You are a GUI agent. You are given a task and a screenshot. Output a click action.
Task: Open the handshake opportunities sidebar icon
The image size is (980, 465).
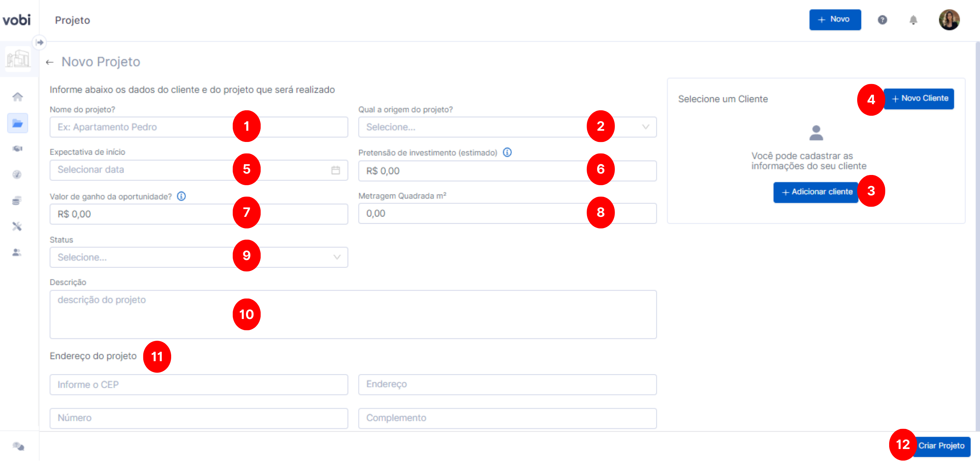(17, 149)
